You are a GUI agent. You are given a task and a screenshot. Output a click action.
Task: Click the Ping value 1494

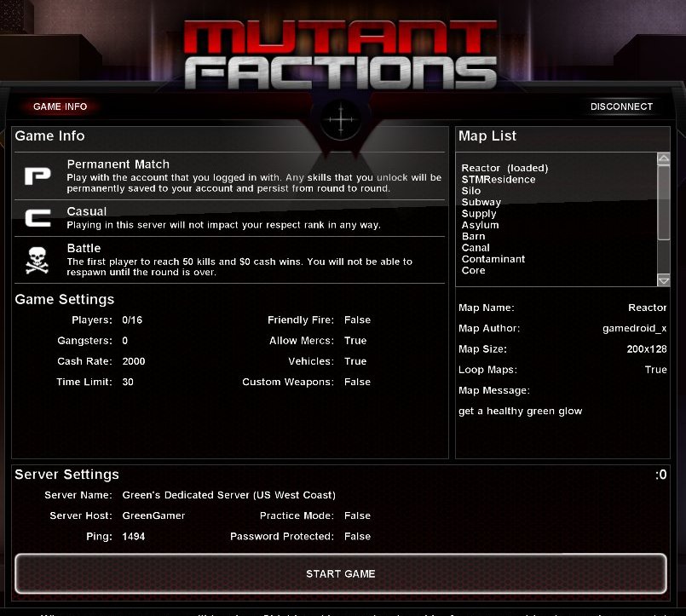coord(134,536)
